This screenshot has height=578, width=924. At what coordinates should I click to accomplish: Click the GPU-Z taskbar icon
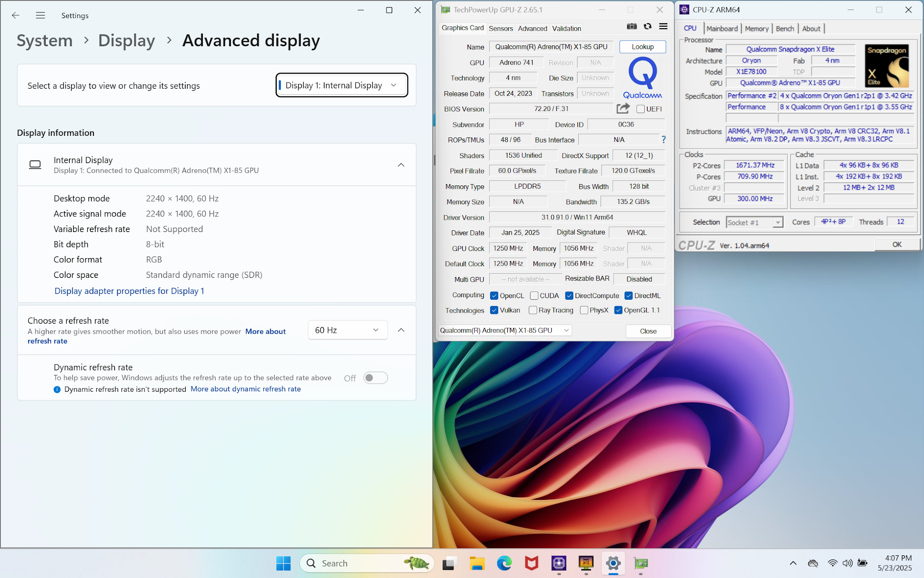pos(641,563)
